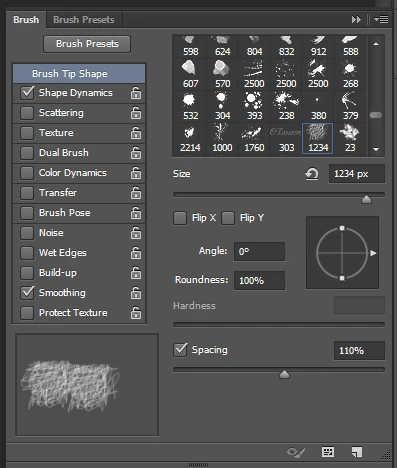Click the lock icon next to Texture

pyautogui.click(x=136, y=133)
